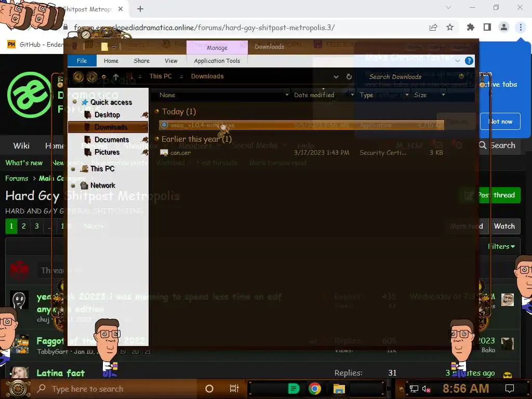Screen dimensions: 532x399
Task: Click the Explorer back navigation button
Action: [x=78, y=77]
